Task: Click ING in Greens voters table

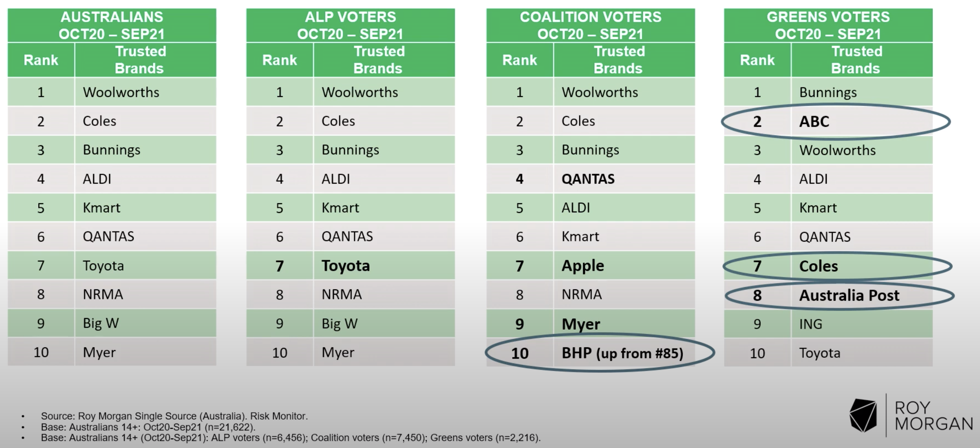Action: (811, 324)
